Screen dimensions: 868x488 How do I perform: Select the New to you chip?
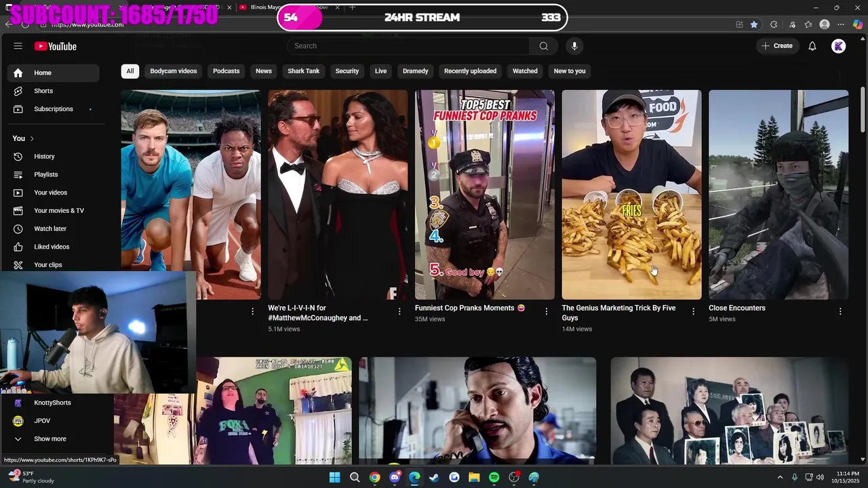click(x=570, y=71)
